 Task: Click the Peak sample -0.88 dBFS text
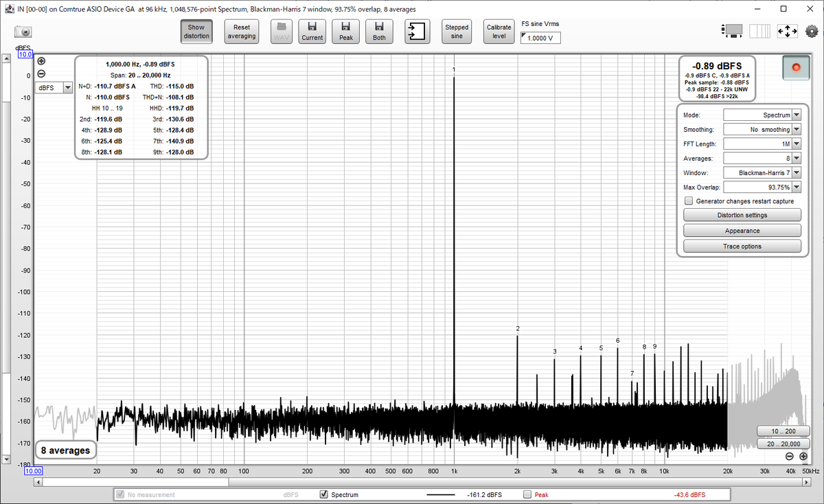716,82
